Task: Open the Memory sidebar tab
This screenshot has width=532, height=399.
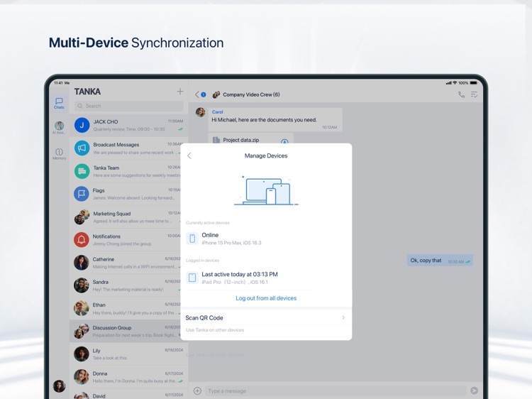Action: point(59,153)
